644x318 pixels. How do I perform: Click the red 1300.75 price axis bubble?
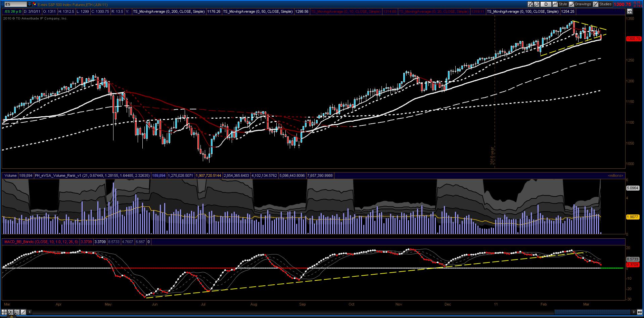(x=633, y=39)
